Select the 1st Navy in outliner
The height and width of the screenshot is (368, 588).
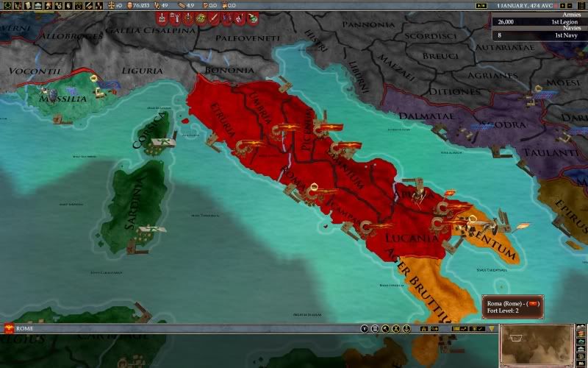click(x=539, y=35)
